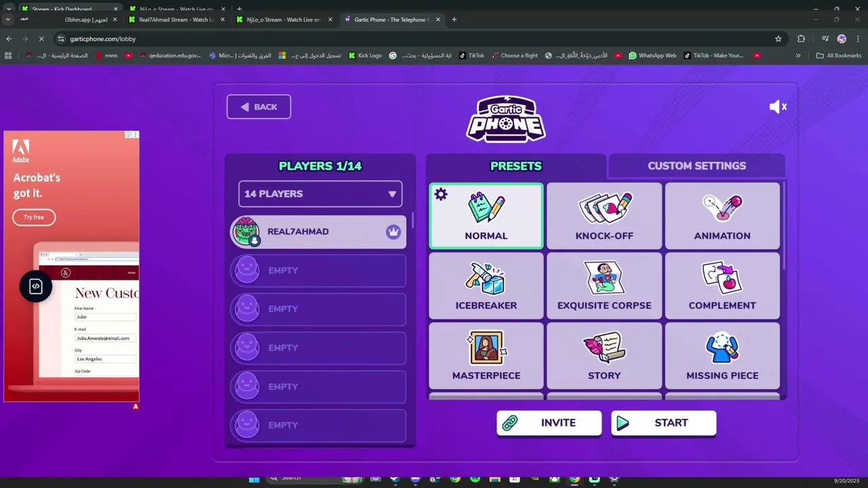Select the Story preset
Screen dimensions: 868x488
[x=604, y=356]
